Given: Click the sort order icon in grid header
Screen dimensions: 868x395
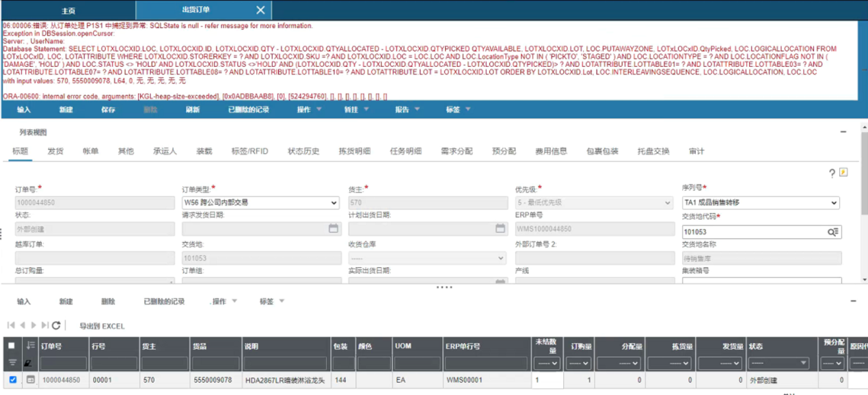Looking at the screenshot, I should 30,346.
